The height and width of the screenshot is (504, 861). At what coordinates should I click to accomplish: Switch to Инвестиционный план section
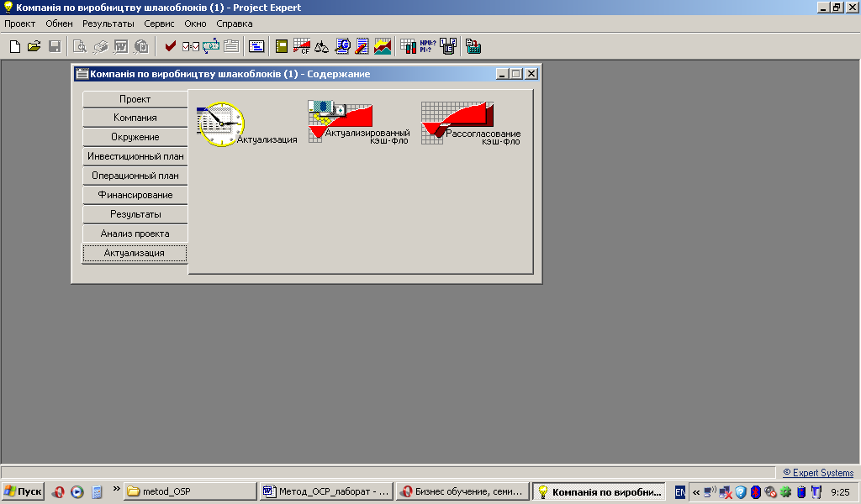135,156
